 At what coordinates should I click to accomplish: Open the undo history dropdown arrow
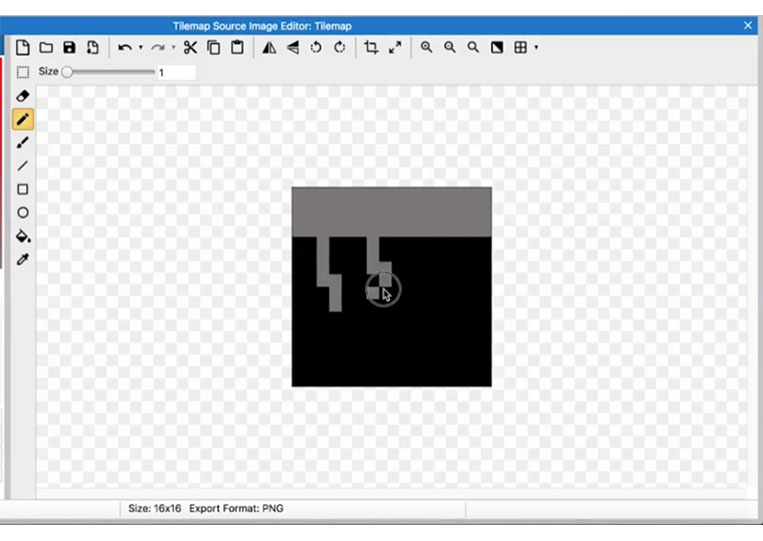tap(141, 47)
